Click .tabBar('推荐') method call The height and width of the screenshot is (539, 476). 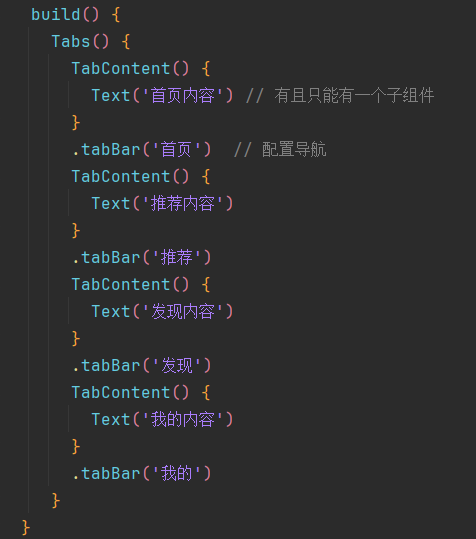[x=142, y=257]
